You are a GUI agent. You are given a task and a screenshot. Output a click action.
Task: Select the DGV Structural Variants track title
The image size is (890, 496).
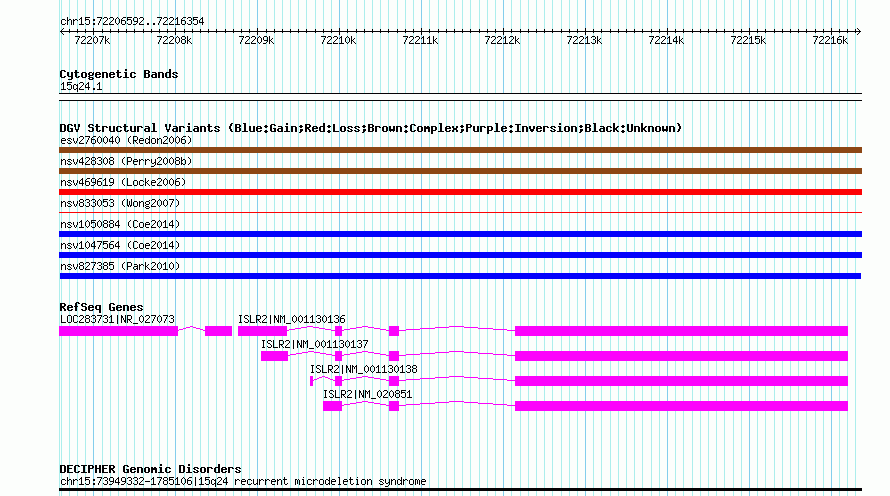(x=371, y=128)
